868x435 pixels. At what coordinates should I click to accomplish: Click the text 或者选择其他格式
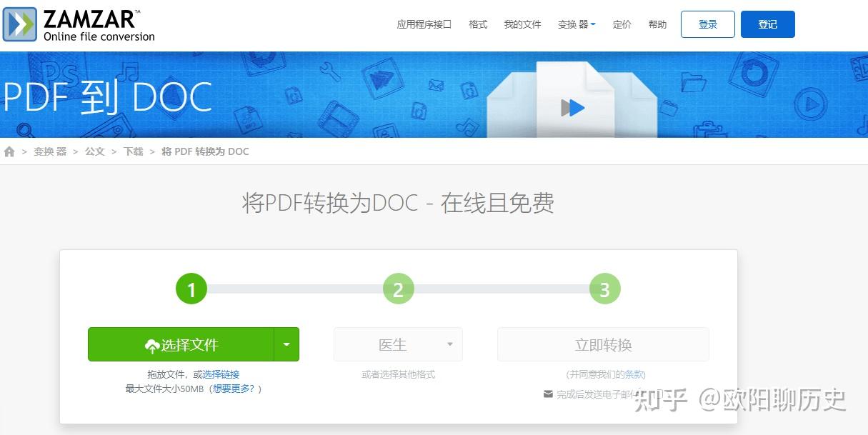(x=398, y=374)
